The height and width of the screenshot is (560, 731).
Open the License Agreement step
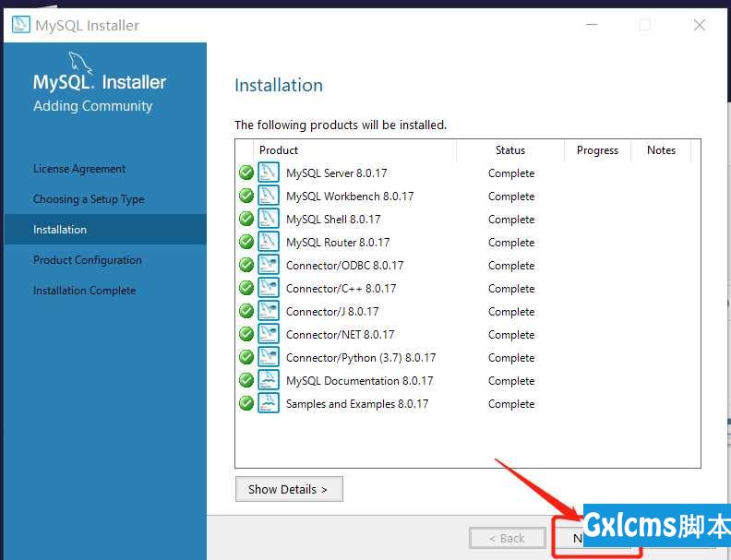pos(79,169)
